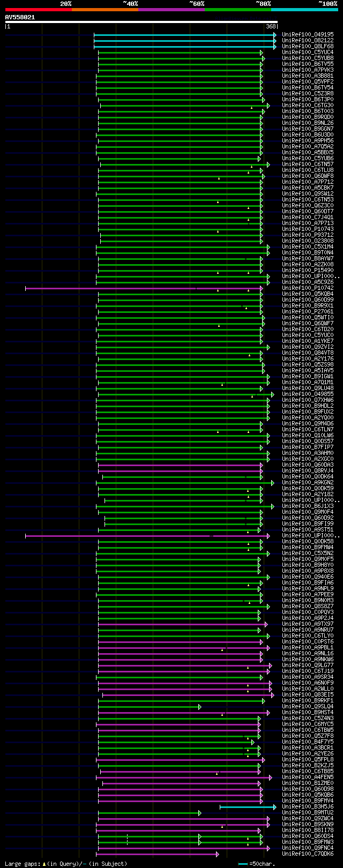This screenshot has width=343, height=868.
Task: Select the UniRef100_C5YUB8 entry
Action: [x=308, y=58]
